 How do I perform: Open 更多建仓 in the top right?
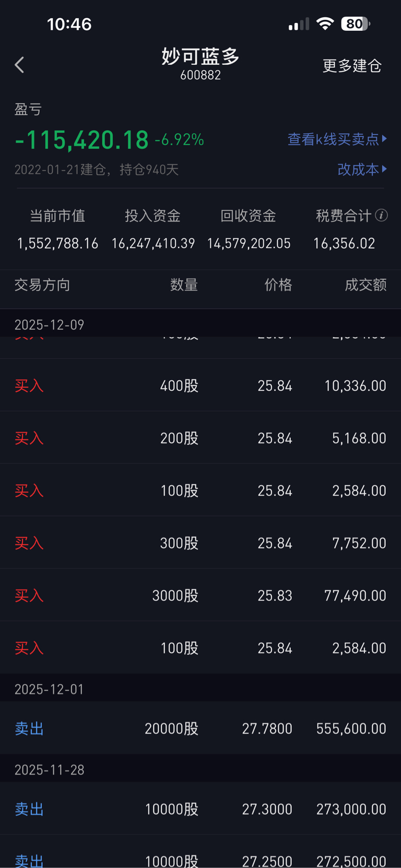(x=352, y=66)
